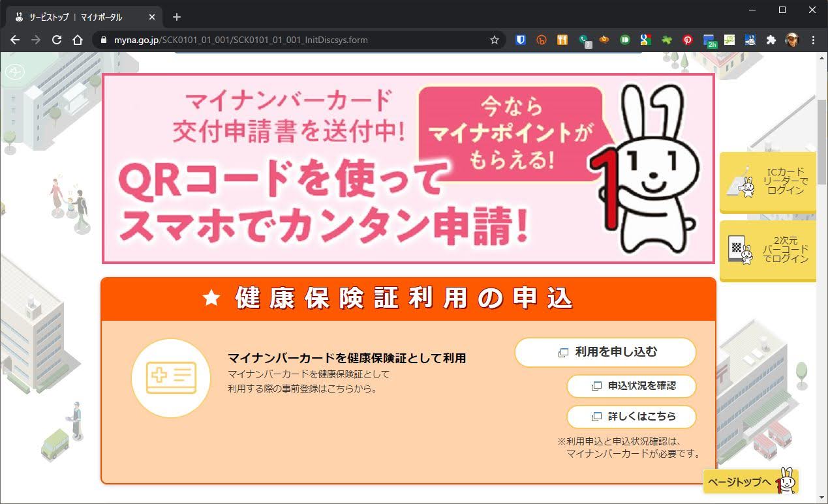Click the 健康保険証利用の申込 header
Viewport: 828px width, 504px height.
coord(408,299)
